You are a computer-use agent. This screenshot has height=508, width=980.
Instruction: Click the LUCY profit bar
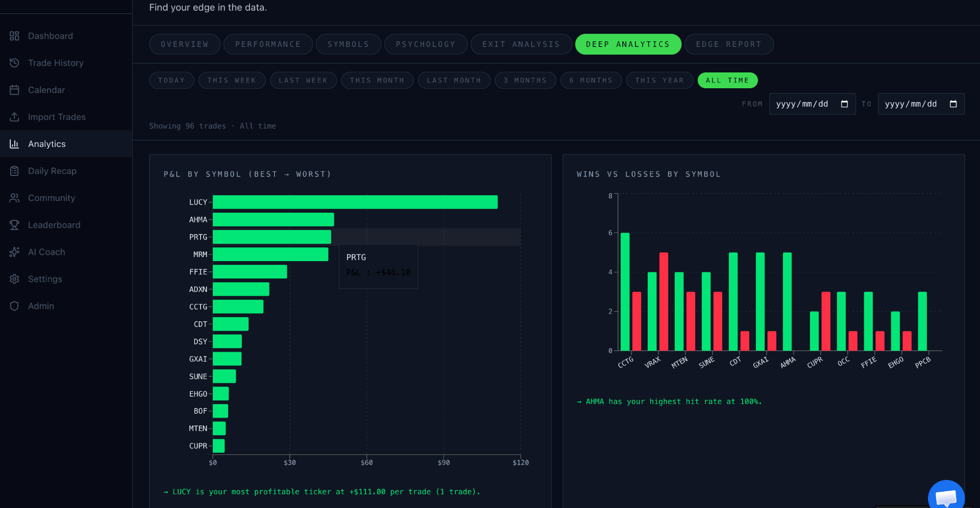(x=355, y=202)
